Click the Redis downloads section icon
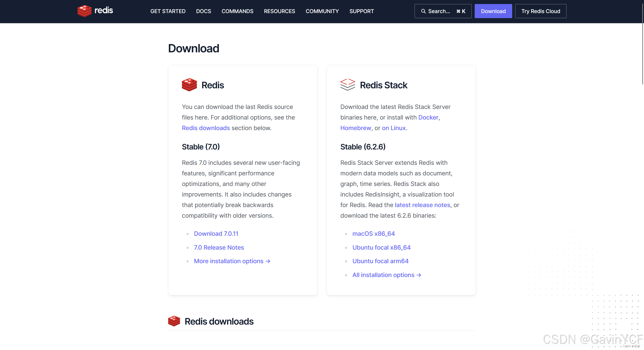The image size is (644, 350). click(174, 321)
